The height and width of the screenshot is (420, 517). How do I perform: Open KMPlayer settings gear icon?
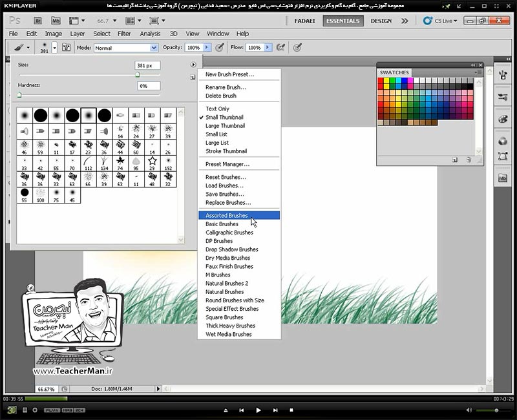coord(35,410)
